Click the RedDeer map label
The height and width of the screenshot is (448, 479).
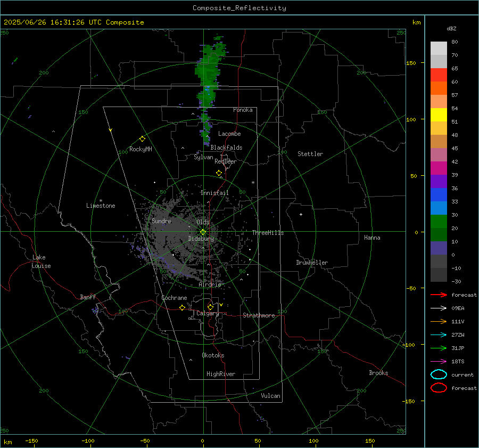click(x=226, y=161)
